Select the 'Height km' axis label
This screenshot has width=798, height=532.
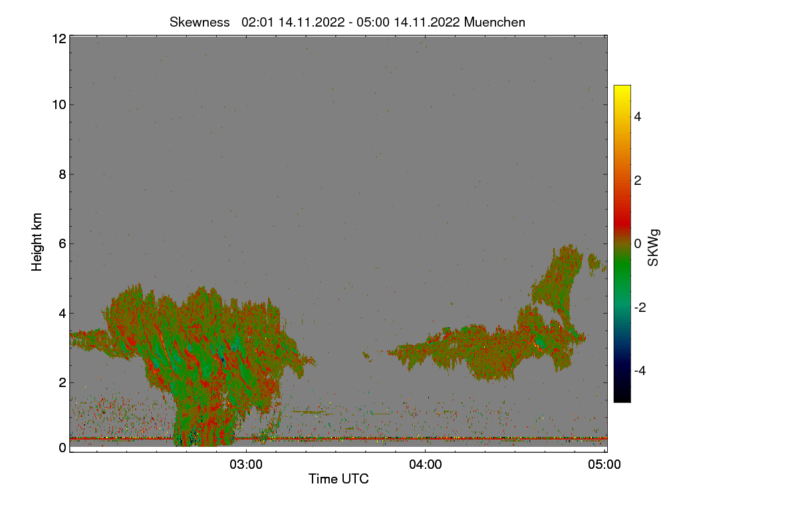coord(37,242)
